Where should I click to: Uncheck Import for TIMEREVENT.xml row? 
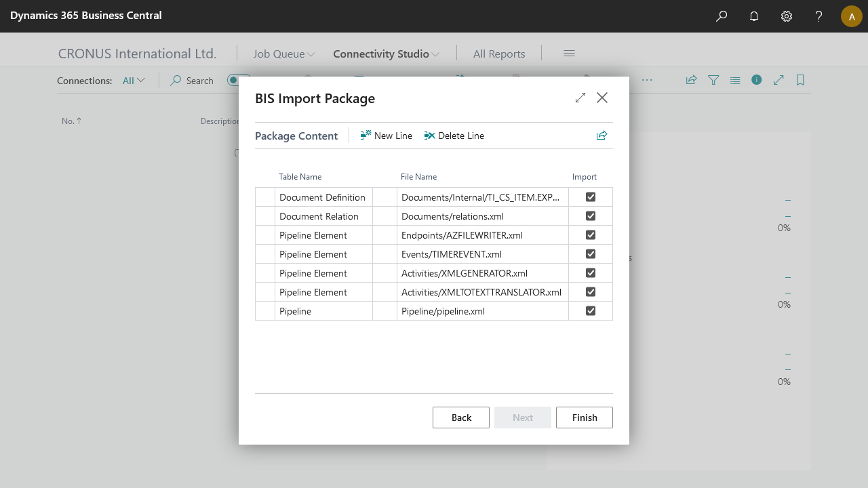[591, 254]
